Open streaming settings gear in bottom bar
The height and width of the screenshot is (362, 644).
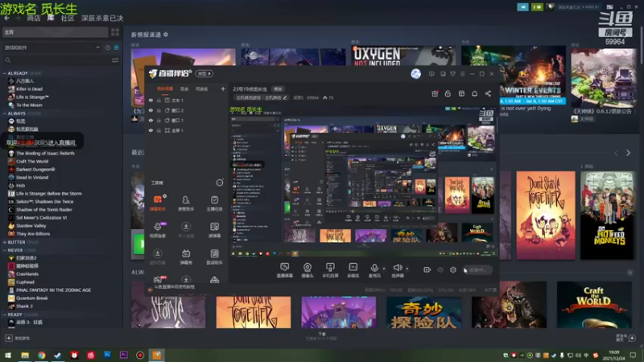(x=453, y=269)
